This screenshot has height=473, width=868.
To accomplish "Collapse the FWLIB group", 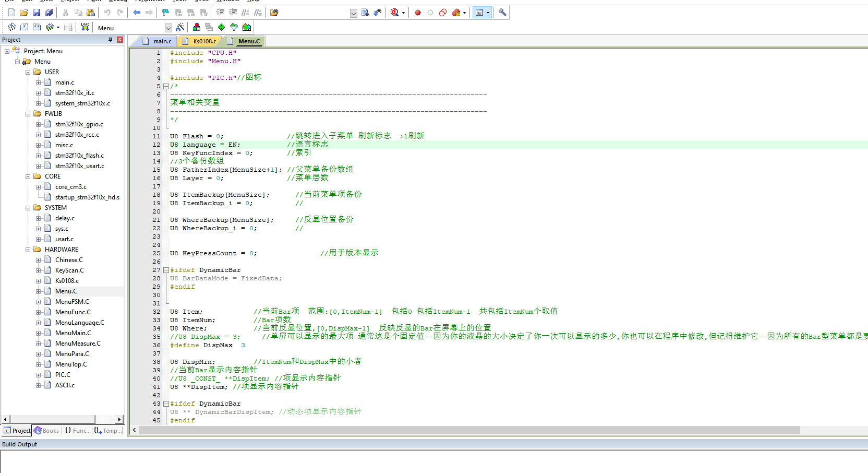I will click(28, 114).
